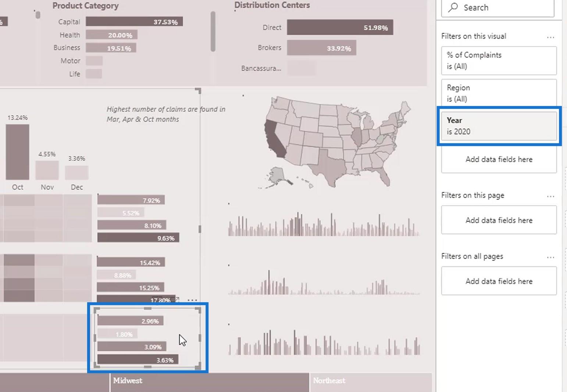
Task: Click the Product Category chart scrollbar
Action: click(213, 31)
